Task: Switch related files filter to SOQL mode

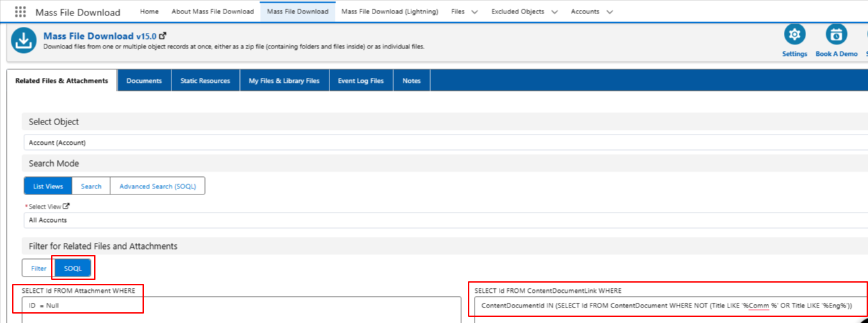Action: tap(73, 268)
